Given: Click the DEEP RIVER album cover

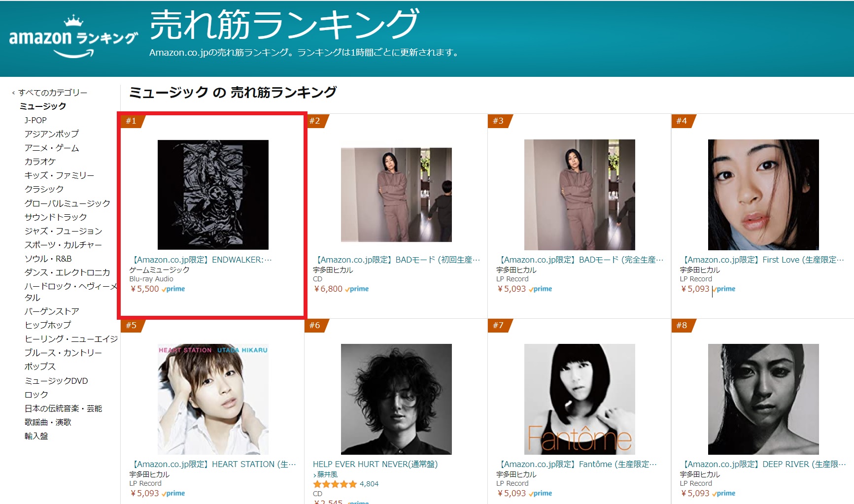Looking at the screenshot, I should (x=763, y=399).
